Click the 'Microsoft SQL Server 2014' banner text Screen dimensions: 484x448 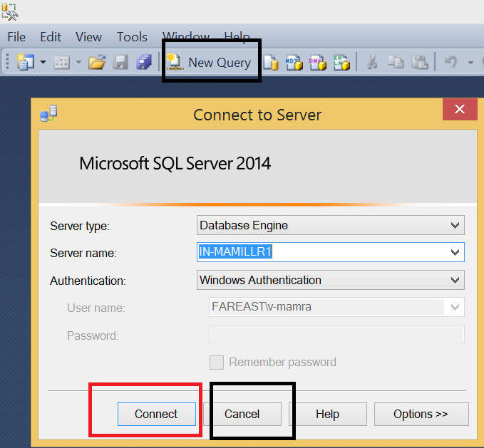coord(175,163)
